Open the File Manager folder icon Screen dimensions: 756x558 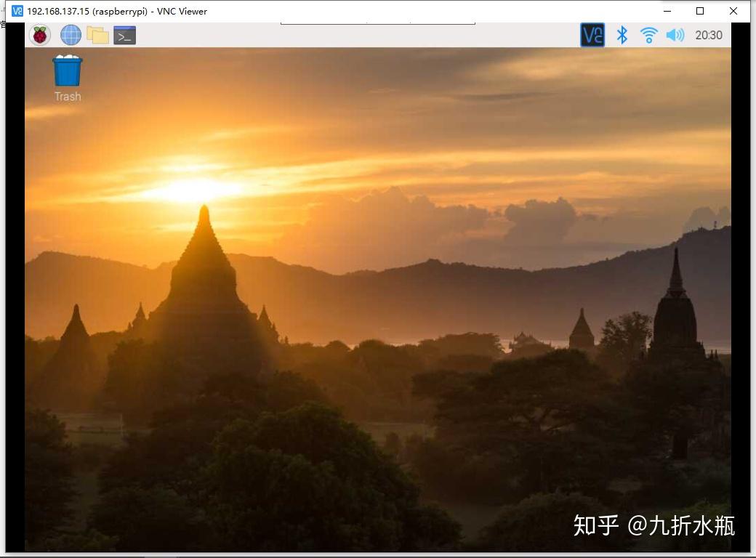tap(97, 35)
